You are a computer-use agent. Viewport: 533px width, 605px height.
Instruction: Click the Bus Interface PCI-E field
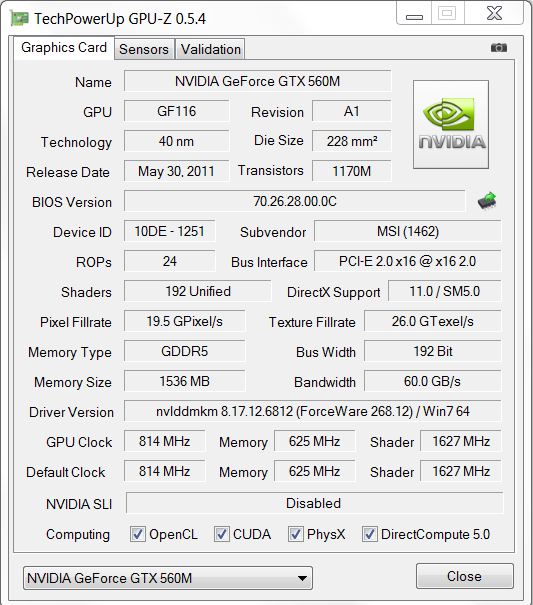408,261
